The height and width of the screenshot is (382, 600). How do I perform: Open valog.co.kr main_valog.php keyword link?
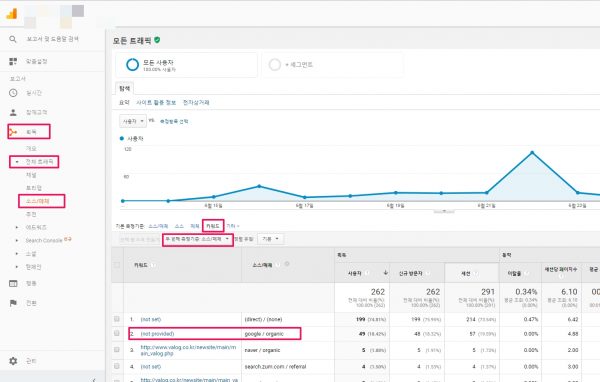pos(188,350)
